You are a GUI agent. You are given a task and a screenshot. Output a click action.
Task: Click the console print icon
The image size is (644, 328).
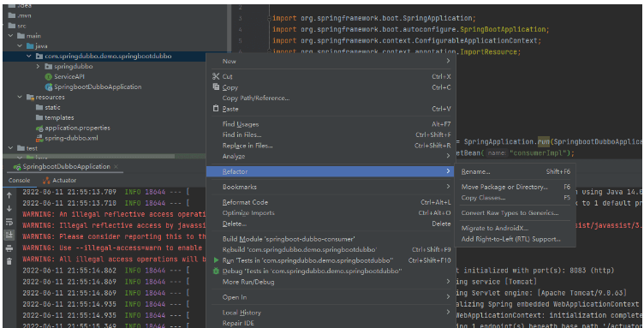coord(9,248)
